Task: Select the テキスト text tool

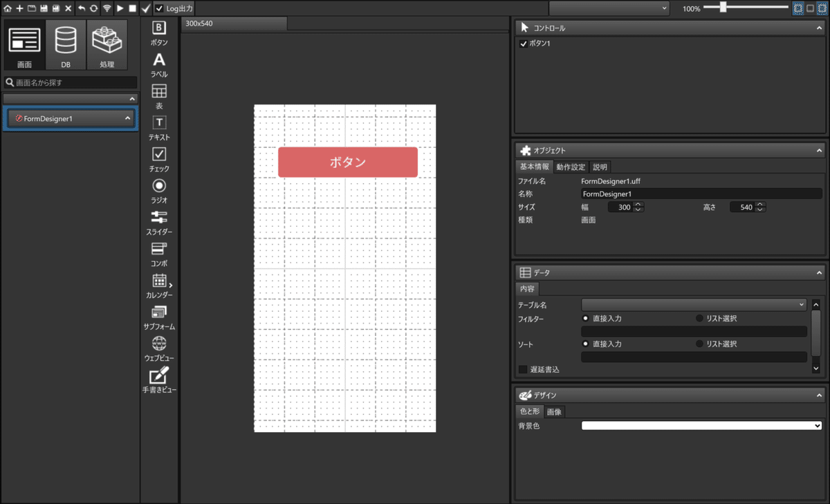Action: tap(159, 128)
